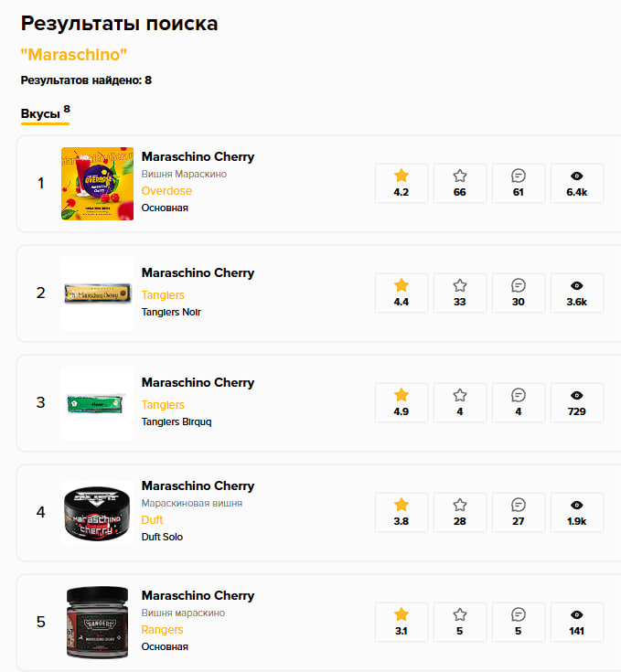Click the gold rating star for Overdose Maraschino Cherry
Viewport: 621px width, 672px height.
pyautogui.click(x=401, y=176)
